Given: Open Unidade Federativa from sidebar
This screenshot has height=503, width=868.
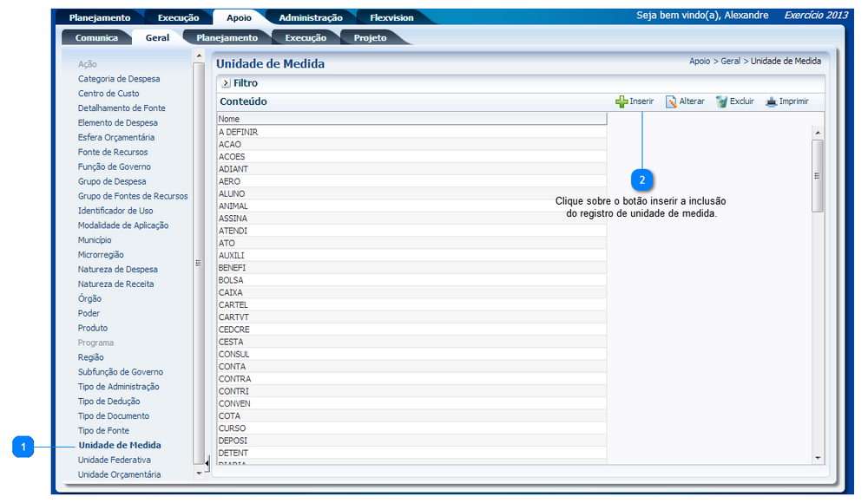Looking at the screenshot, I should 114,460.
